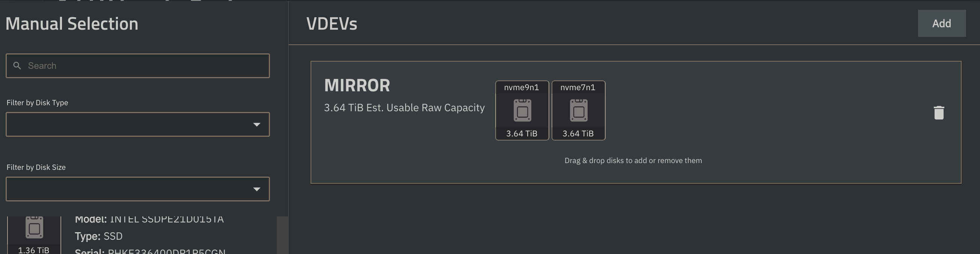Open the Filter by Disk Size dropdown arrow
980x254 pixels.
click(257, 189)
